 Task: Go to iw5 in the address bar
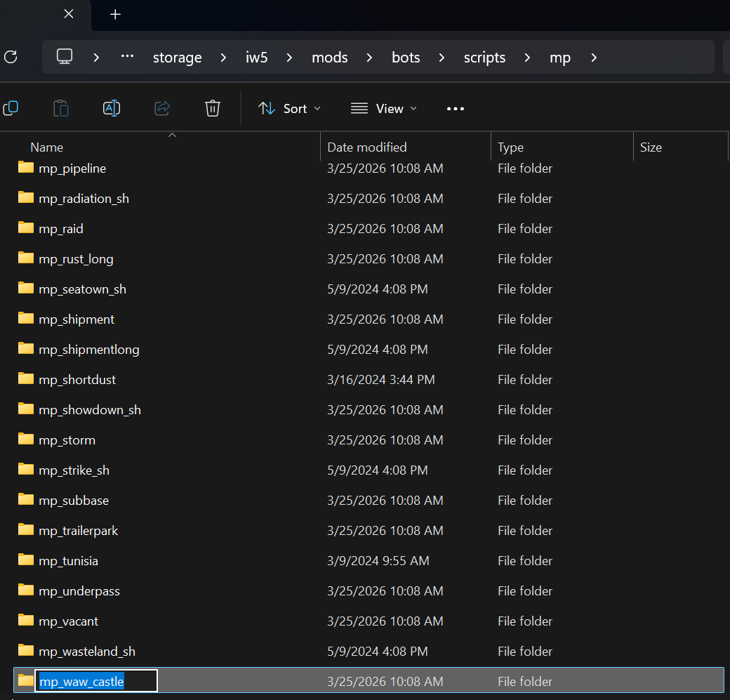pyautogui.click(x=256, y=58)
